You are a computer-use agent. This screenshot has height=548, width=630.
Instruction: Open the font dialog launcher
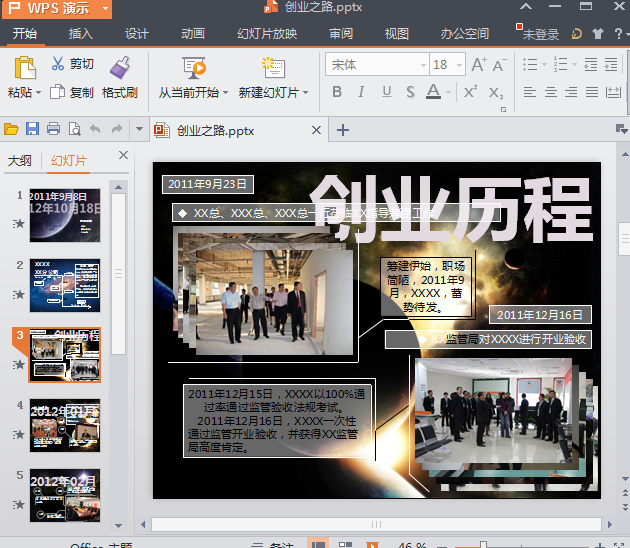pyautogui.click(x=503, y=109)
